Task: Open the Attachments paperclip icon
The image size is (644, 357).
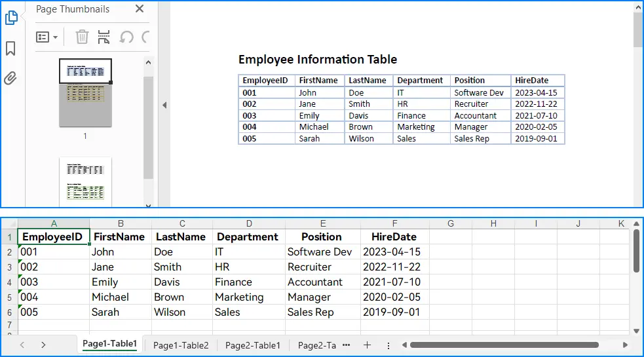Action: (x=10, y=78)
